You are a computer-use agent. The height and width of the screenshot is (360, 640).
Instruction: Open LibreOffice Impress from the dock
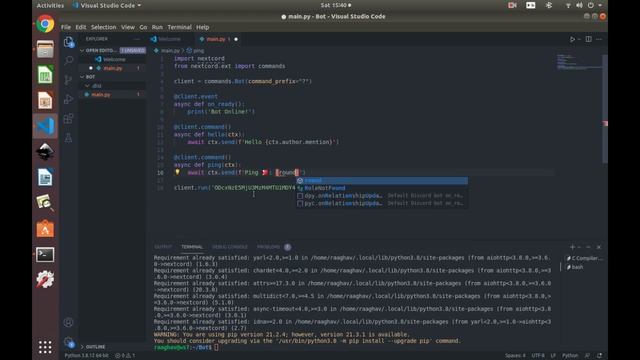pos(45,100)
